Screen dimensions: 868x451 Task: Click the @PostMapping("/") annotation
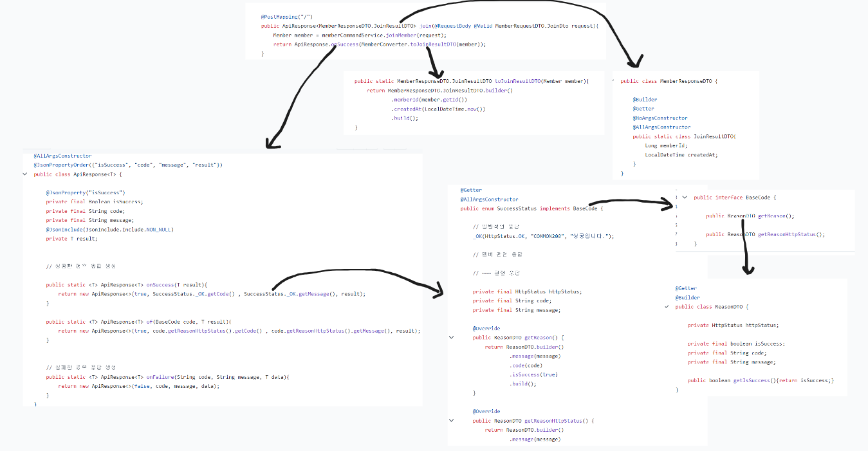[x=286, y=16]
